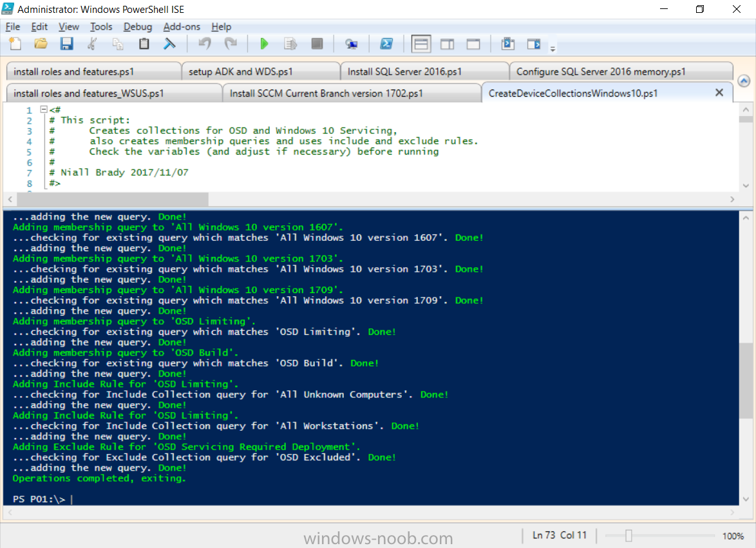Click 'Operations completed, exiting.' output line

coord(99,478)
